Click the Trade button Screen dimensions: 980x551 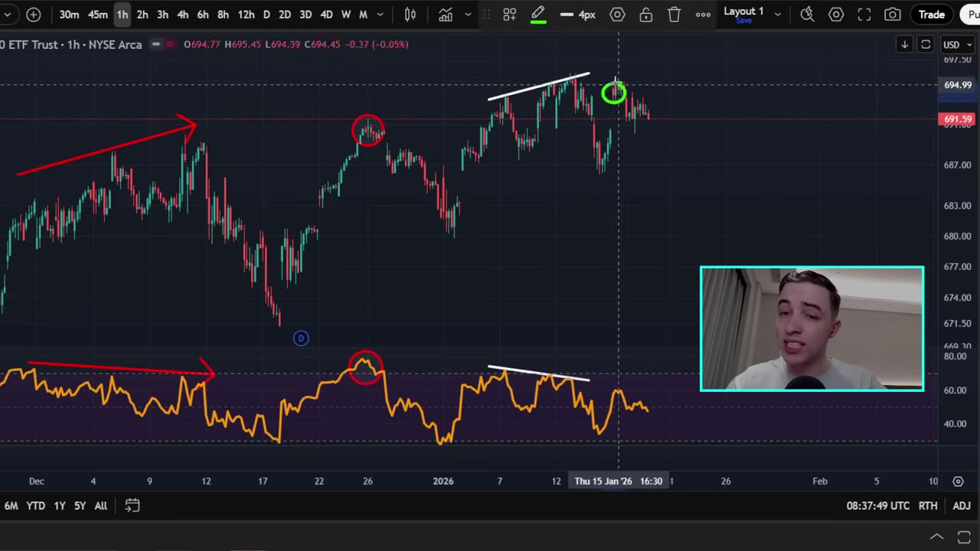click(x=932, y=14)
